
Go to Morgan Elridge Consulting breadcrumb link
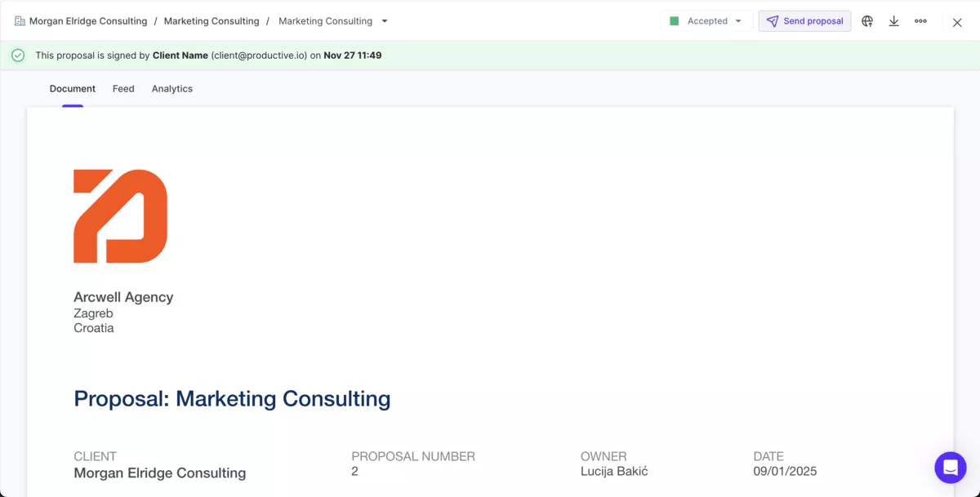(88, 21)
